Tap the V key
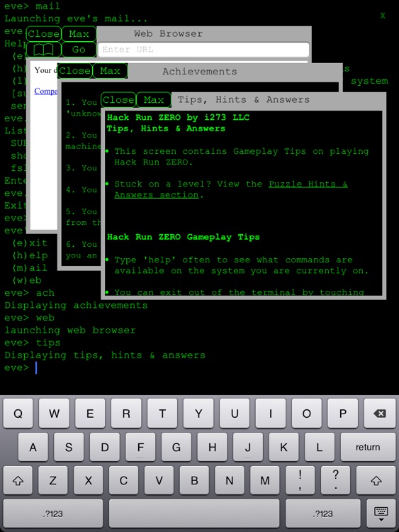Image resolution: width=399 pixels, height=532 pixels. pos(159,480)
